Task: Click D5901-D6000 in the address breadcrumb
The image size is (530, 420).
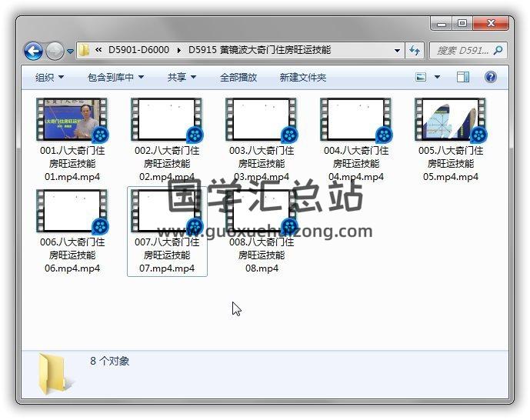Action: pyautogui.click(x=140, y=51)
